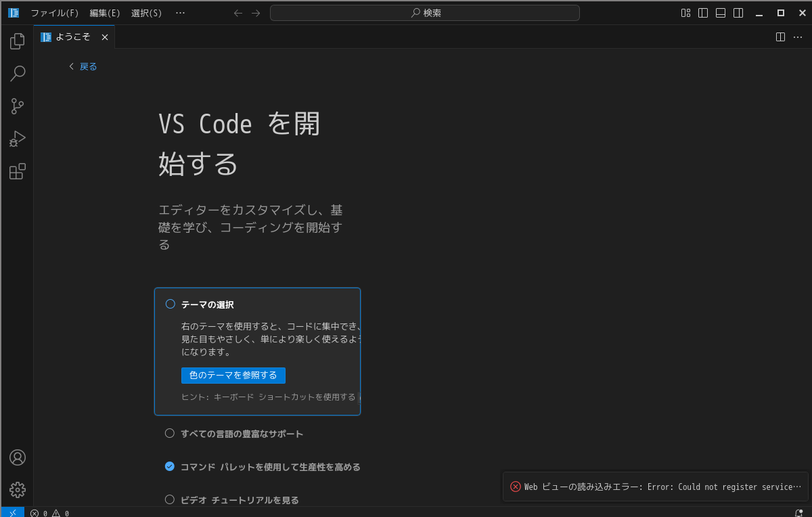Show errors and warnings count in status bar
This screenshot has width=812, height=517.
click(x=49, y=513)
